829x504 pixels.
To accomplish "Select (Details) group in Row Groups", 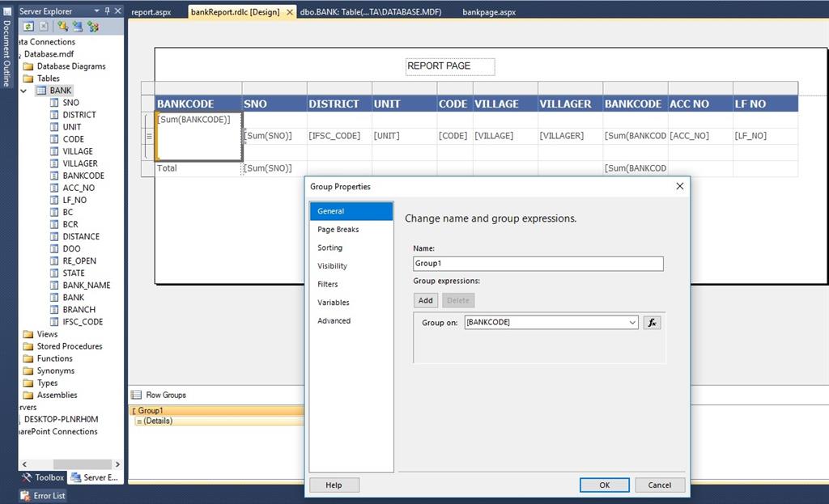I will coord(220,421).
